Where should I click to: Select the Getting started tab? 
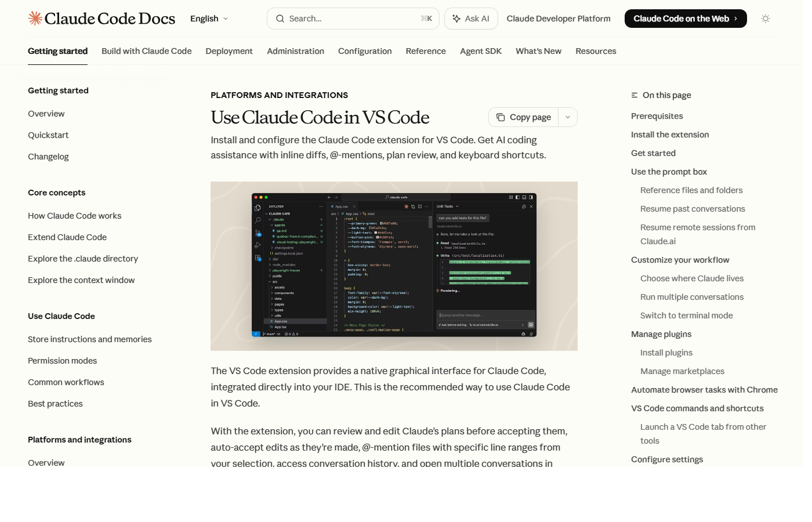coord(57,51)
